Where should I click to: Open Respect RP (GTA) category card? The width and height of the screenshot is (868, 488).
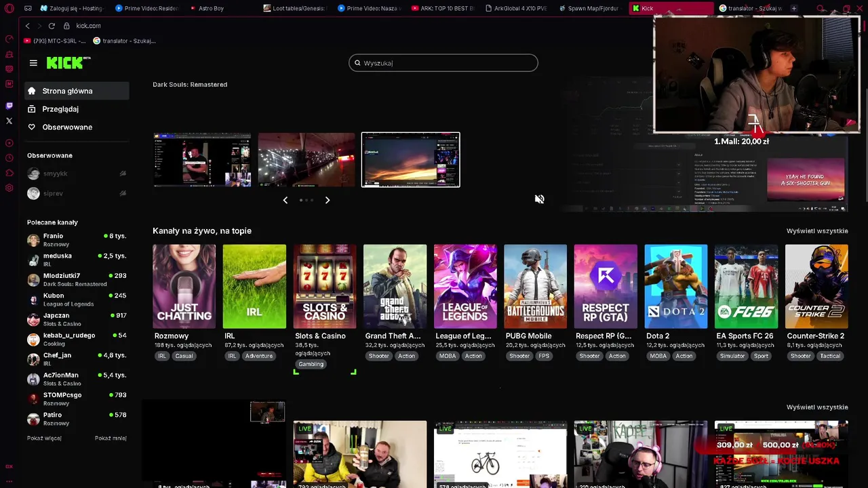pyautogui.click(x=606, y=286)
